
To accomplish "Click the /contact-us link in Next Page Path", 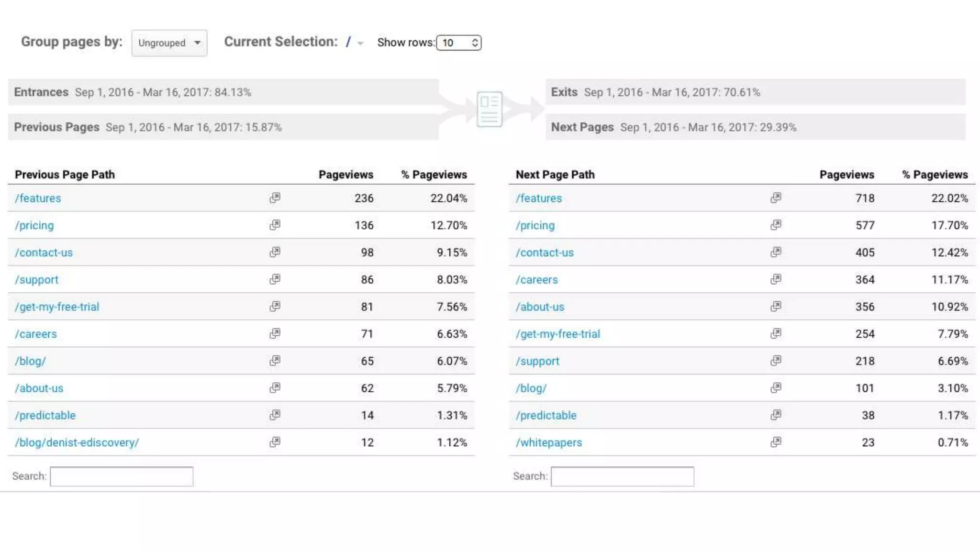I will pyautogui.click(x=545, y=253).
